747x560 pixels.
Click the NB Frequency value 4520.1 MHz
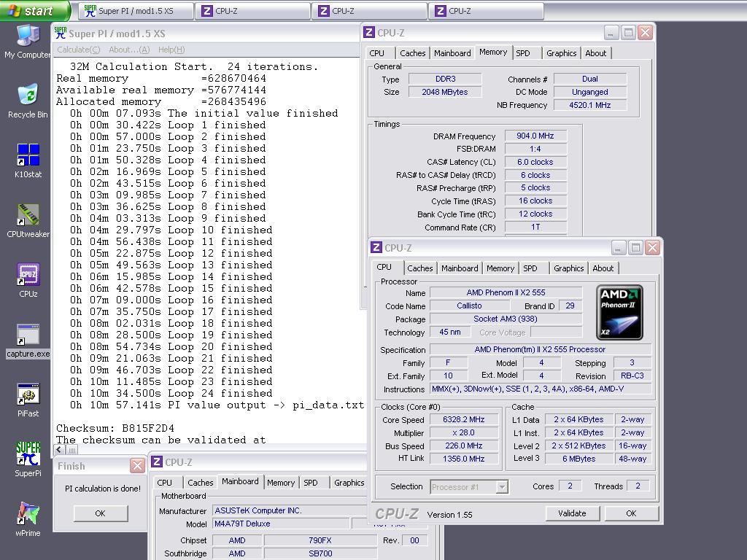(x=589, y=105)
